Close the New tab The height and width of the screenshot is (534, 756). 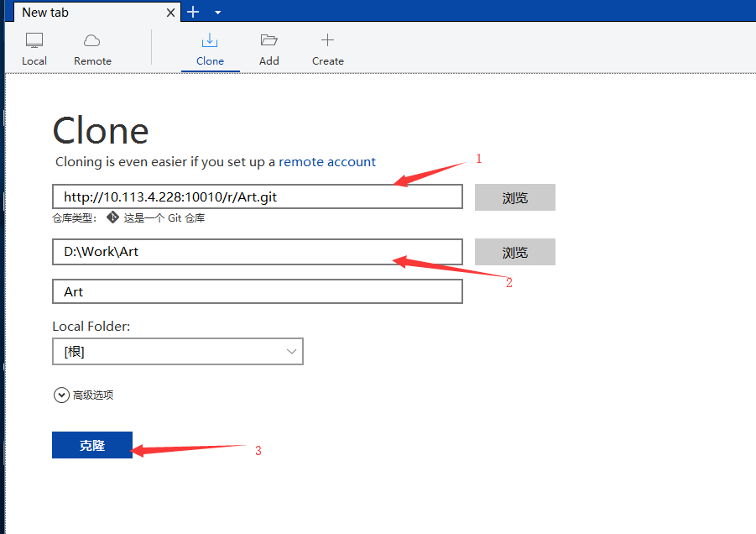tap(170, 13)
